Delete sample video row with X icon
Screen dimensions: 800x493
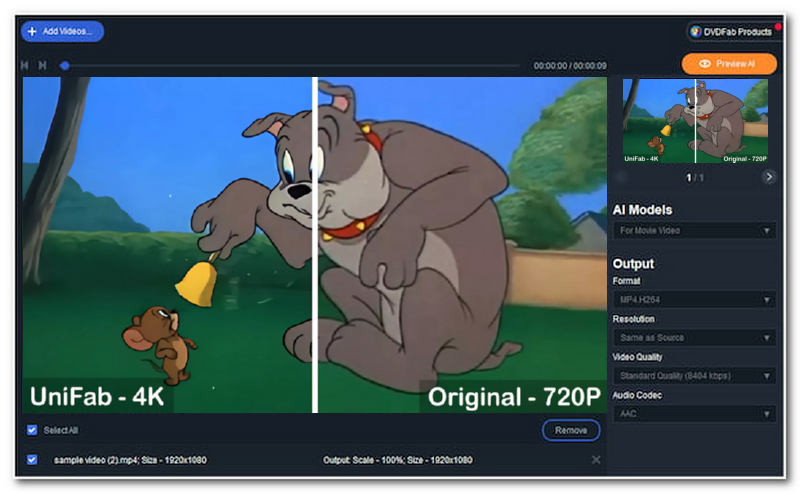[x=596, y=460]
